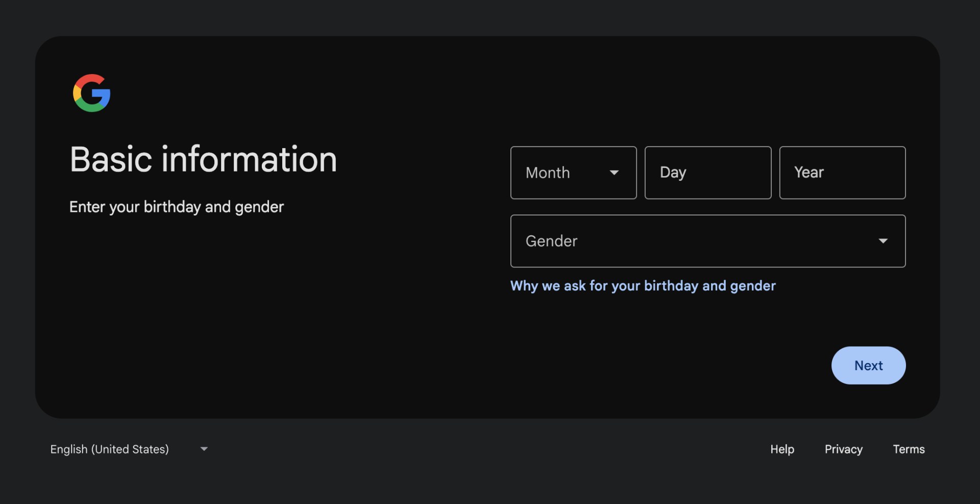This screenshot has width=980, height=504.
Task: Click "Enter your birthday and gender" text
Action: tap(176, 206)
